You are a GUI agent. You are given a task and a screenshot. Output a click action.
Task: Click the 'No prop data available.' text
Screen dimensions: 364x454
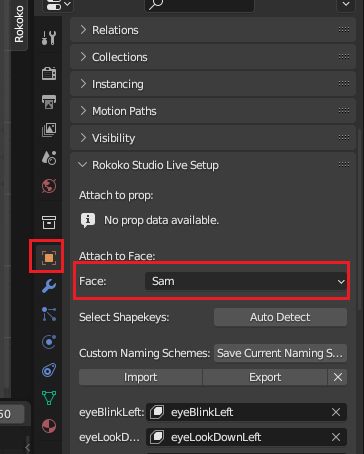pyautogui.click(x=162, y=220)
